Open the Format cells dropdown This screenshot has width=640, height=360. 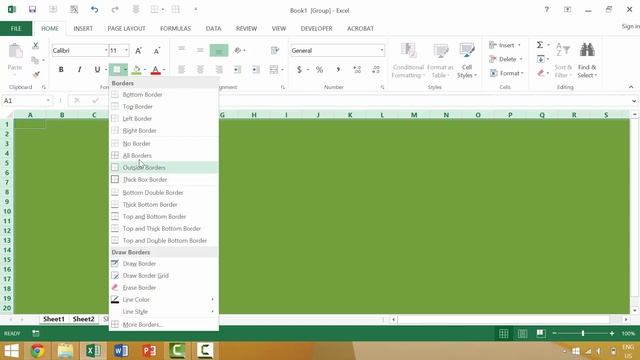pyautogui.click(x=506, y=73)
